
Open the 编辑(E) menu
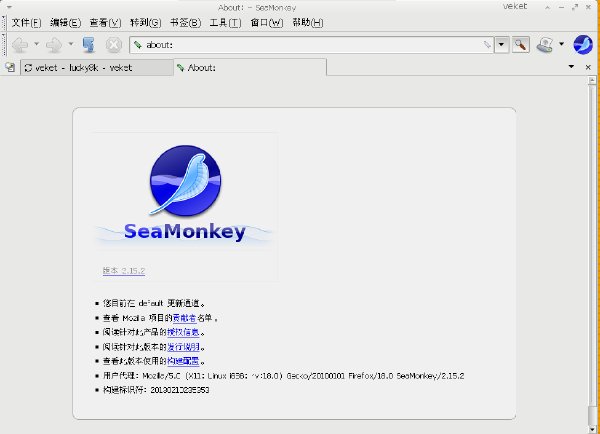(x=65, y=23)
